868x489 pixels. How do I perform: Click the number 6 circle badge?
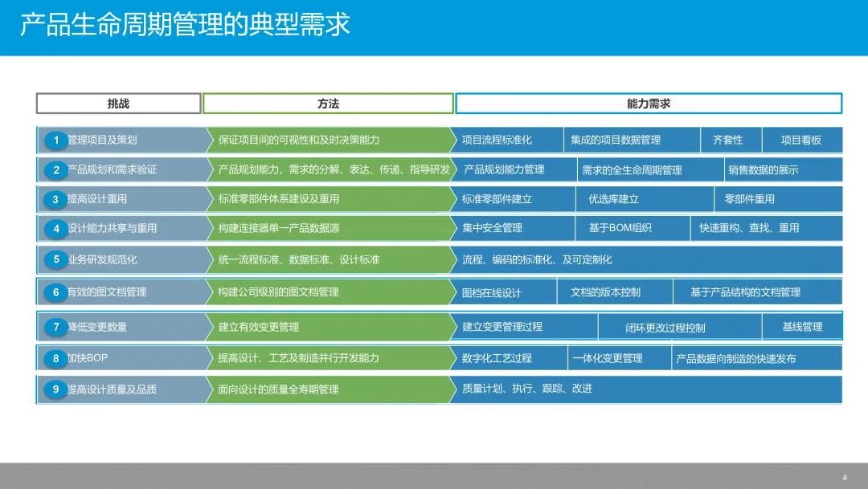pyautogui.click(x=56, y=292)
